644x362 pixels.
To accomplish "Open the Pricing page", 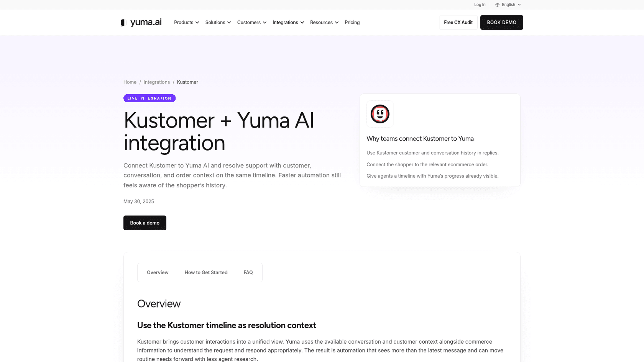I will [x=352, y=23].
